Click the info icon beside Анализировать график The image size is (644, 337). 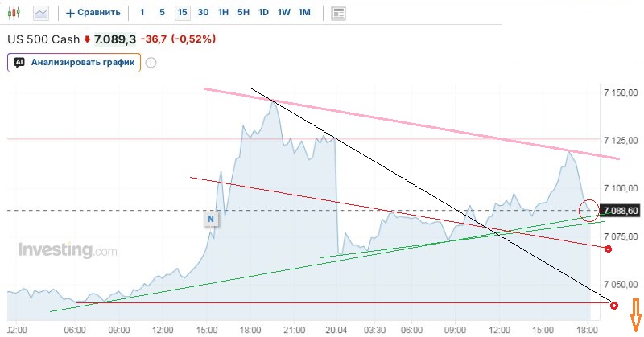point(151,63)
